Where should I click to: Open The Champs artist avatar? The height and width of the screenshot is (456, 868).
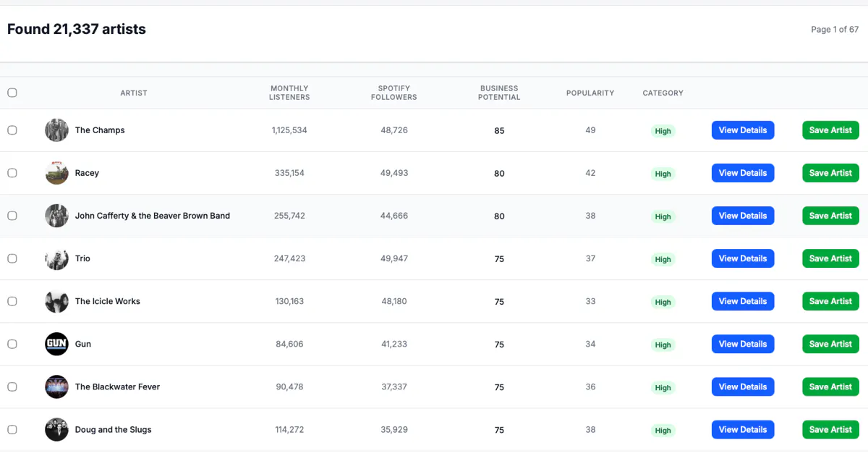(56, 130)
